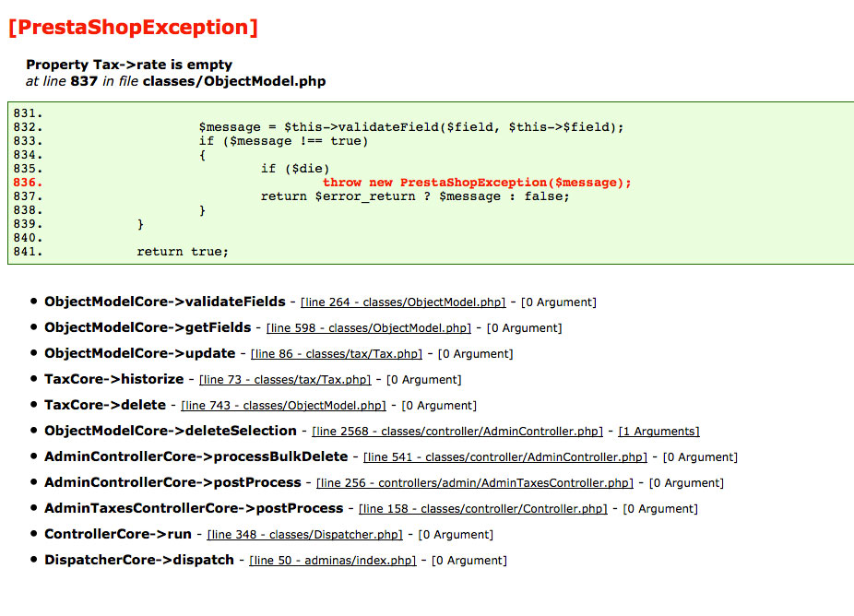Viewport: 854px width, 616px height.
Task: Click '[0 Argument]' on the validateFields row
Action: pyautogui.click(x=559, y=302)
